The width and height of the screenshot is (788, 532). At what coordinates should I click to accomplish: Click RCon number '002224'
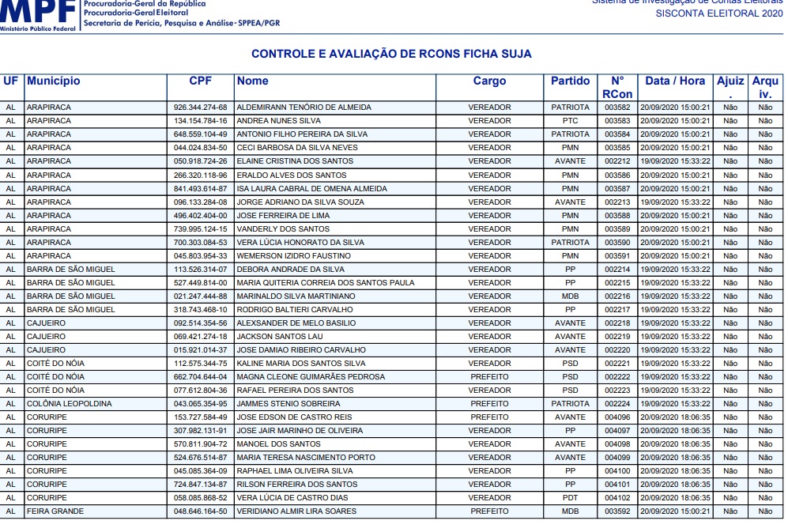[x=617, y=404]
